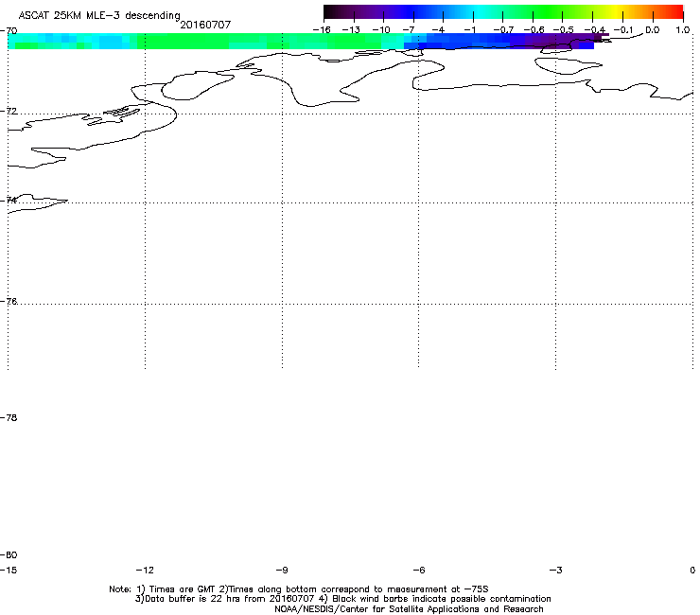Click the -1 color scale label

tap(469, 30)
